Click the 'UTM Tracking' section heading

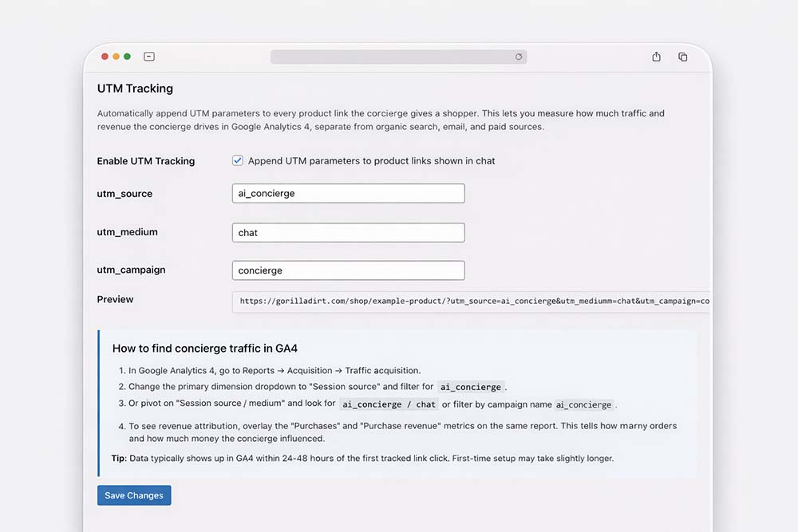(135, 89)
